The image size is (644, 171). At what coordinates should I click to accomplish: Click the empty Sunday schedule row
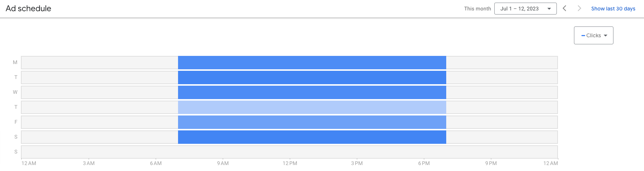point(289,152)
